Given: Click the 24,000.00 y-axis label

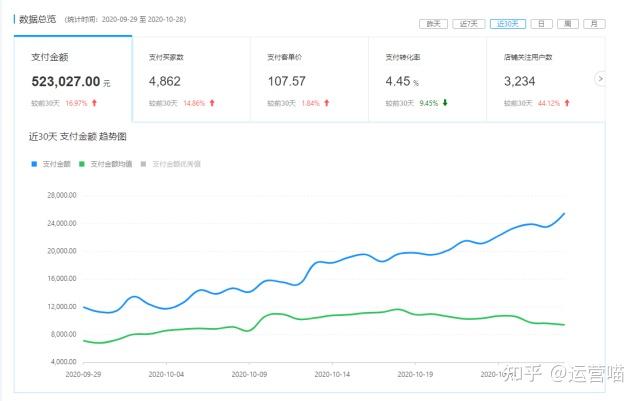Looking at the screenshot, I should (62, 223).
